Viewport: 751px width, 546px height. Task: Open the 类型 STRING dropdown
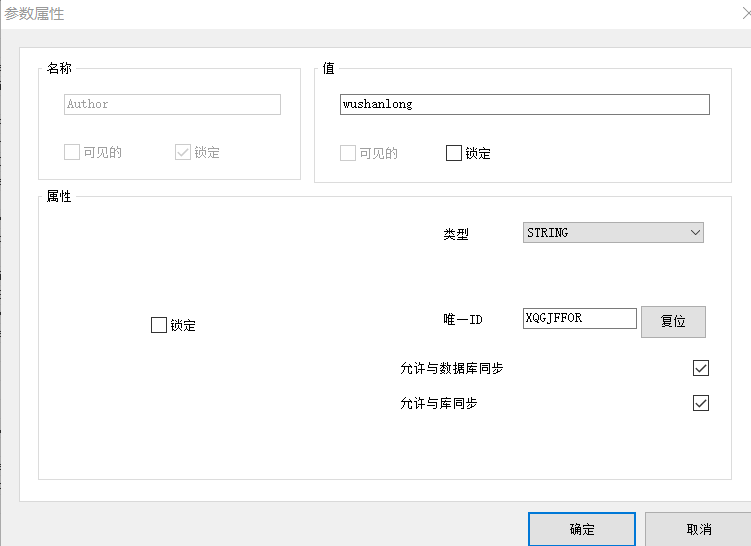613,233
